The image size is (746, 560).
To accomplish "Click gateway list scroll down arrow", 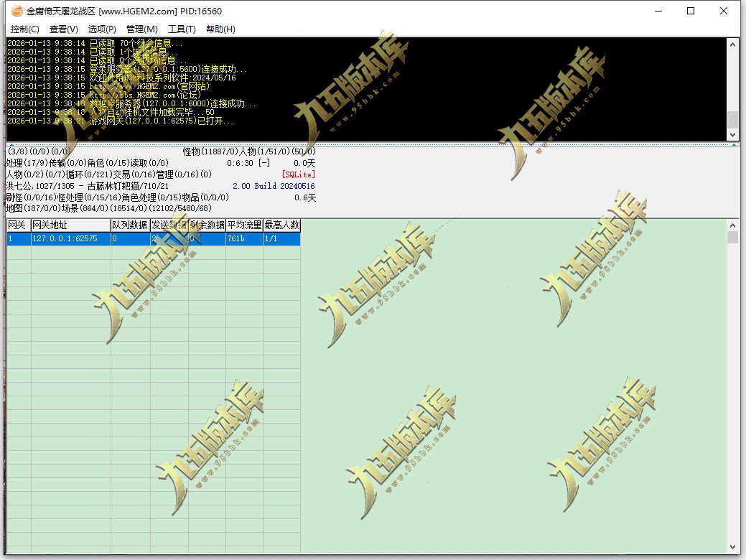I will coord(732,547).
